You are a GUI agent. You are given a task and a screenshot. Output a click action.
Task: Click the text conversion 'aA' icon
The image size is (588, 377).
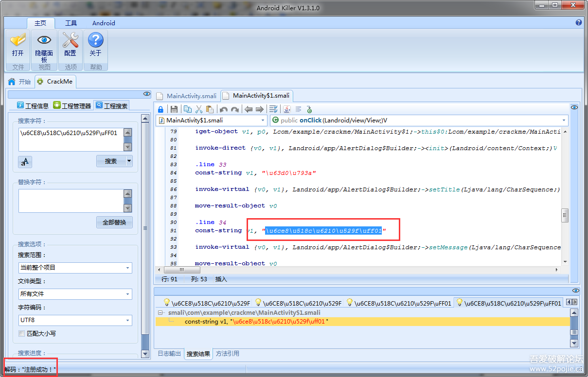pos(25,162)
